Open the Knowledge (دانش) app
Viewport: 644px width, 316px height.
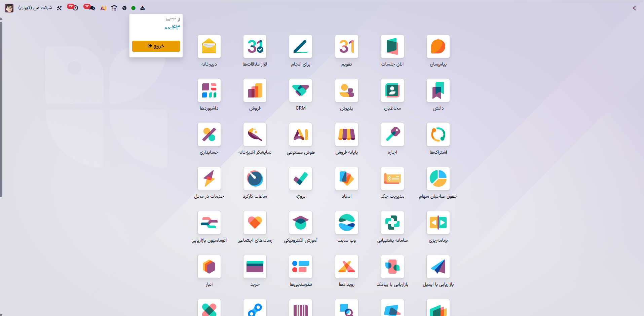(438, 90)
